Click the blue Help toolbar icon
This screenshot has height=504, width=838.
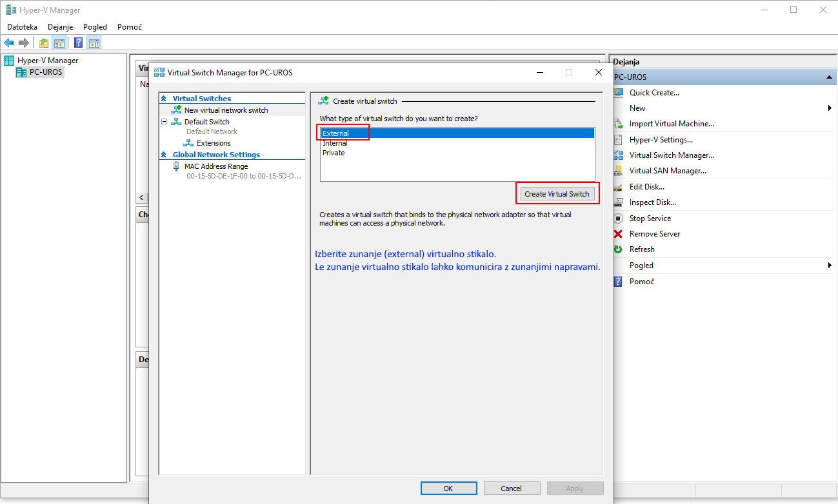[x=79, y=43]
